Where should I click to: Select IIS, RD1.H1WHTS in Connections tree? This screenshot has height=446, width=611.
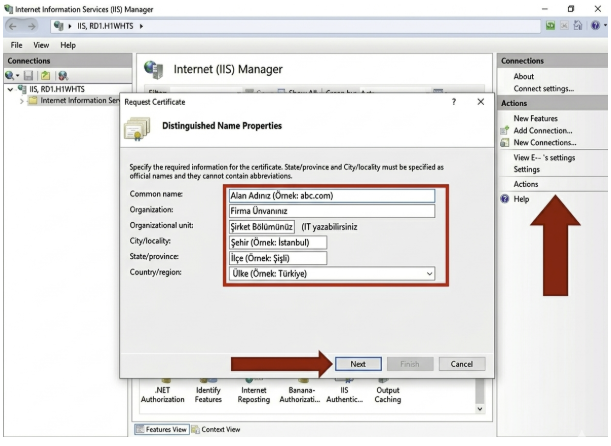pyautogui.click(x=57, y=90)
